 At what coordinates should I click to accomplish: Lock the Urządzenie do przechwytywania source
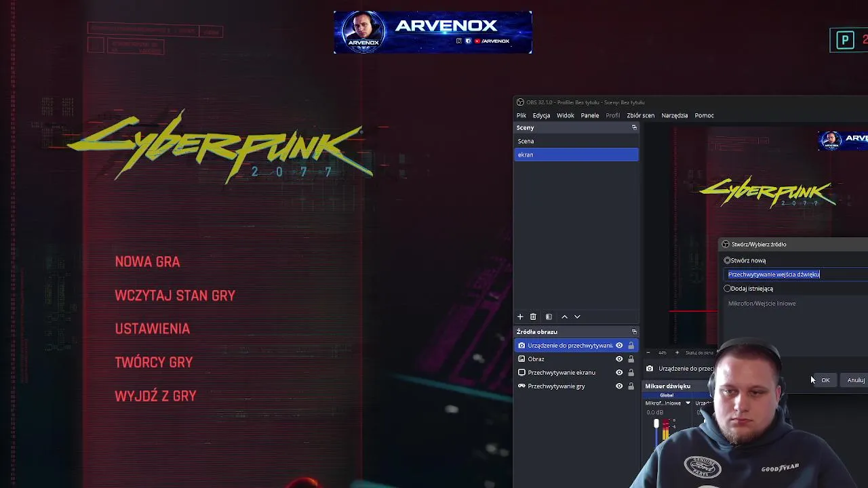click(x=631, y=346)
